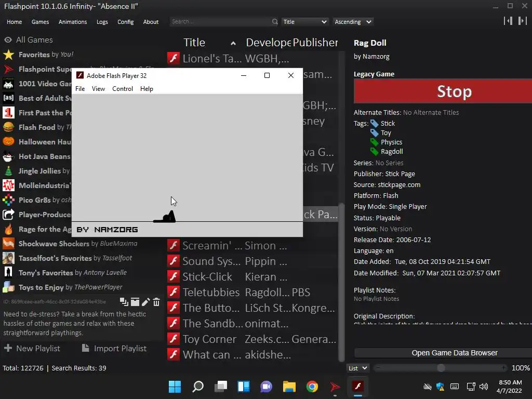Viewport: 532px width, 399px height.
Task: Click the volume icon in system tray
Action: 484,387
